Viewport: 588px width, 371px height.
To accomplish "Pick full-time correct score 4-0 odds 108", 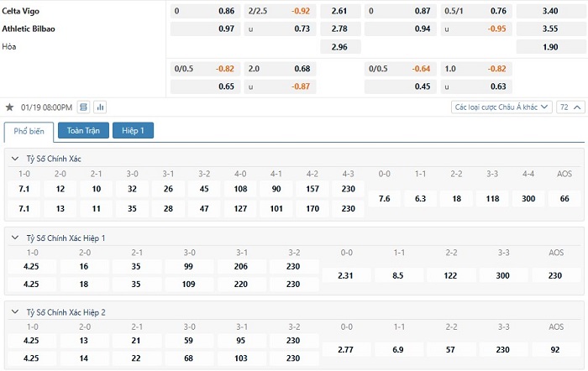I will (x=240, y=189).
